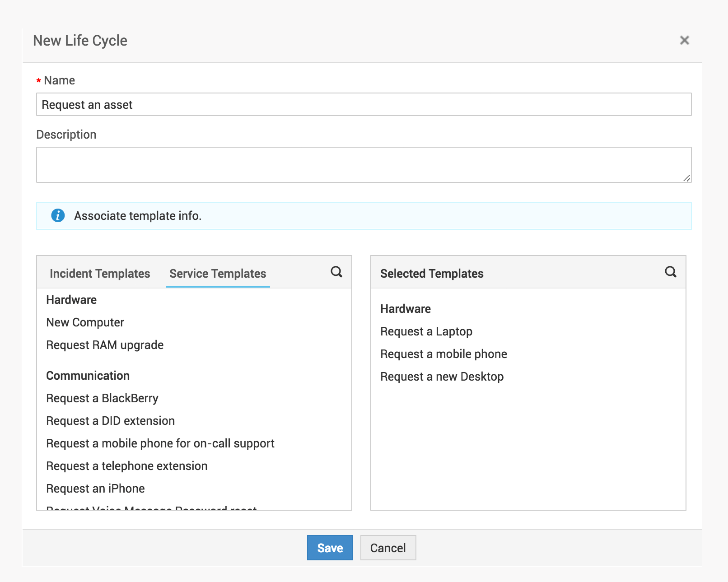The height and width of the screenshot is (582, 728).
Task: Pick Request a DID extension template
Action: [x=111, y=421]
